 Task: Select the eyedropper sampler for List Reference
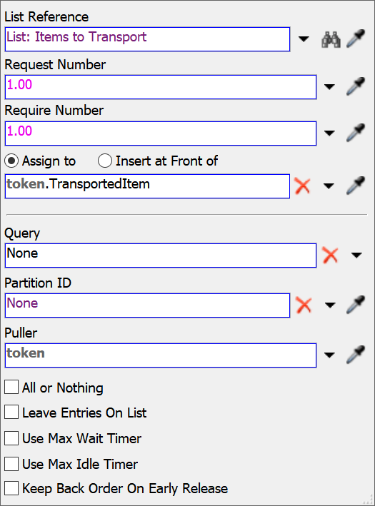tap(355, 39)
